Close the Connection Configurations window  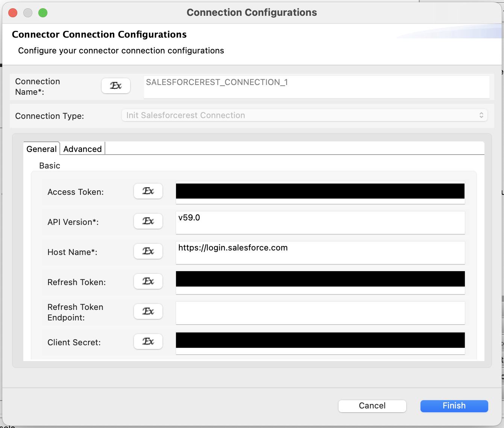coord(13,13)
